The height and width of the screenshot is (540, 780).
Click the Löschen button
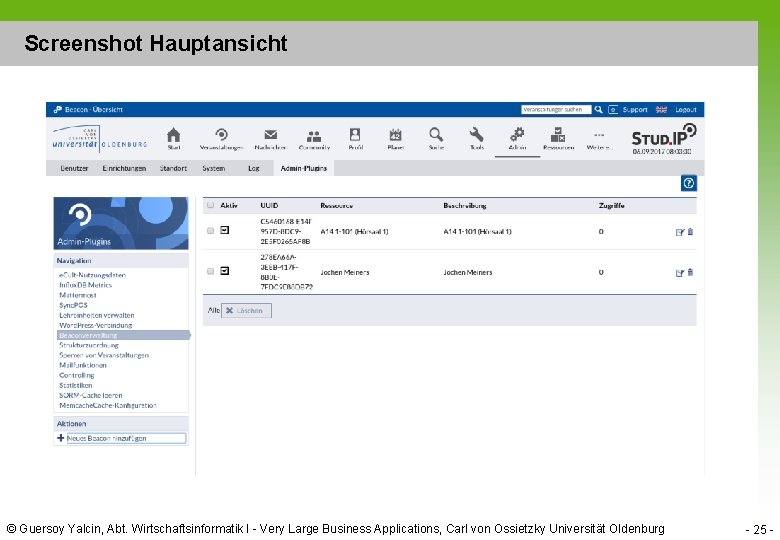(246, 310)
